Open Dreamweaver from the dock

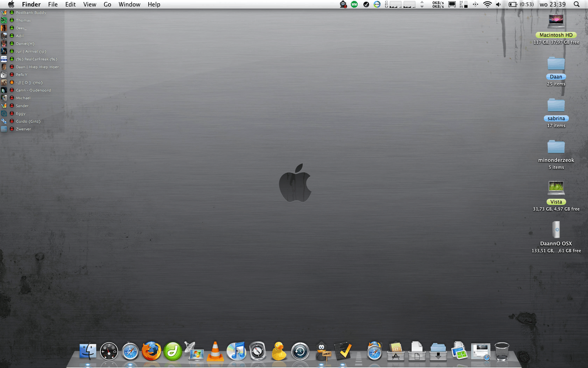[173, 351]
